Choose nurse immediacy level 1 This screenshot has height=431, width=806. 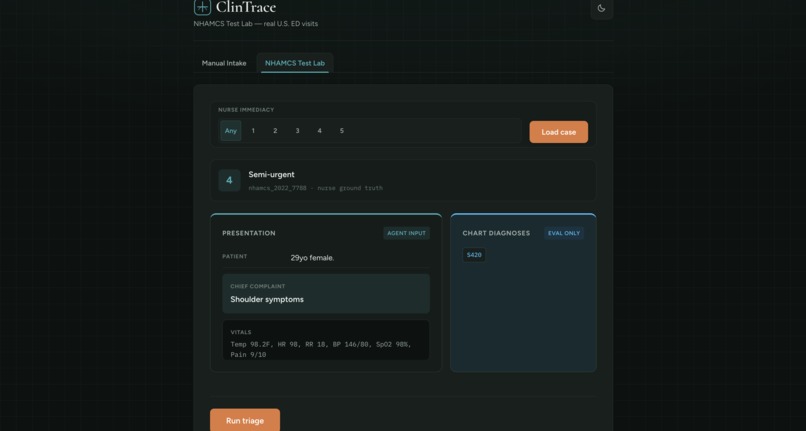point(253,131)
